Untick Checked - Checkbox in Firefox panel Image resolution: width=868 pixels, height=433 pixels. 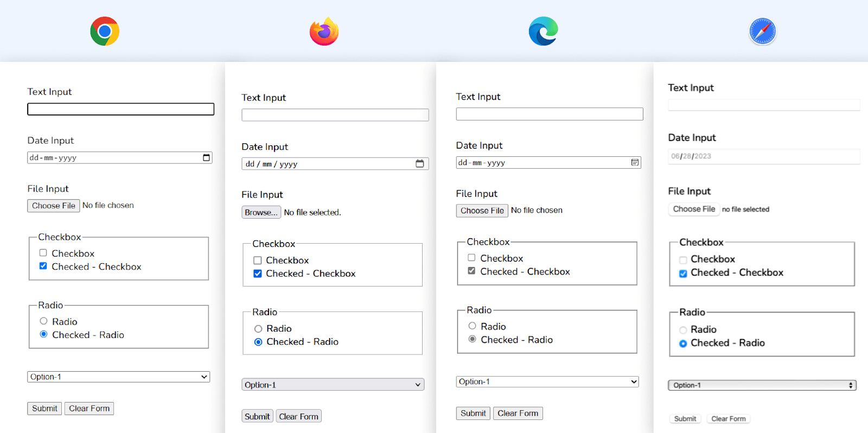pos(258,273)
